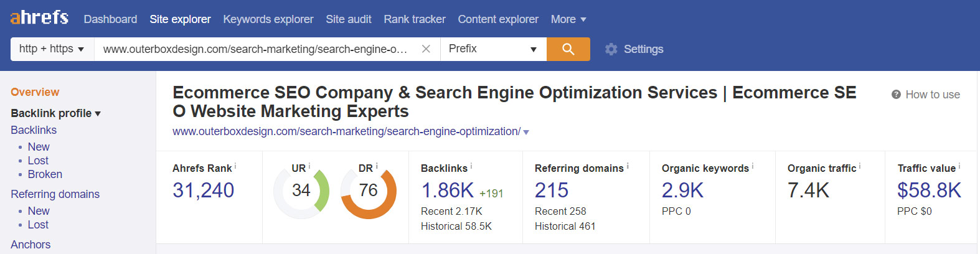Click the DR 76 gauge

click(369, 191)
